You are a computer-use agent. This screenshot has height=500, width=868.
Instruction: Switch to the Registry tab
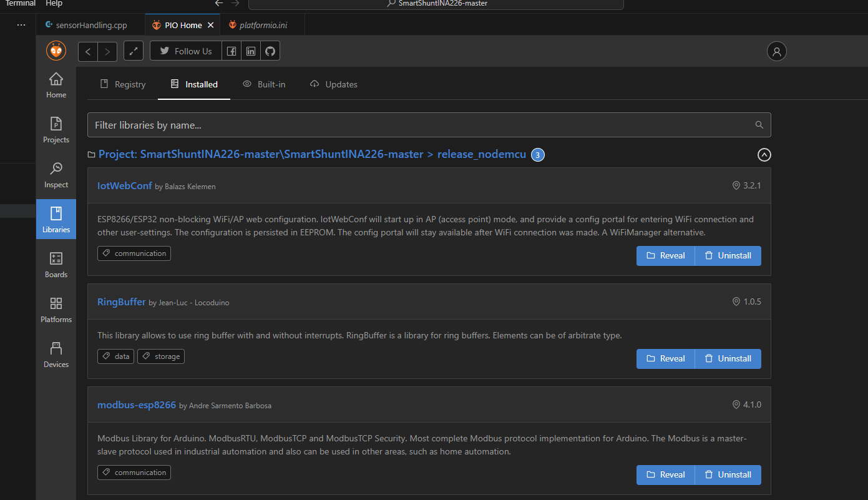coord(123,84)
